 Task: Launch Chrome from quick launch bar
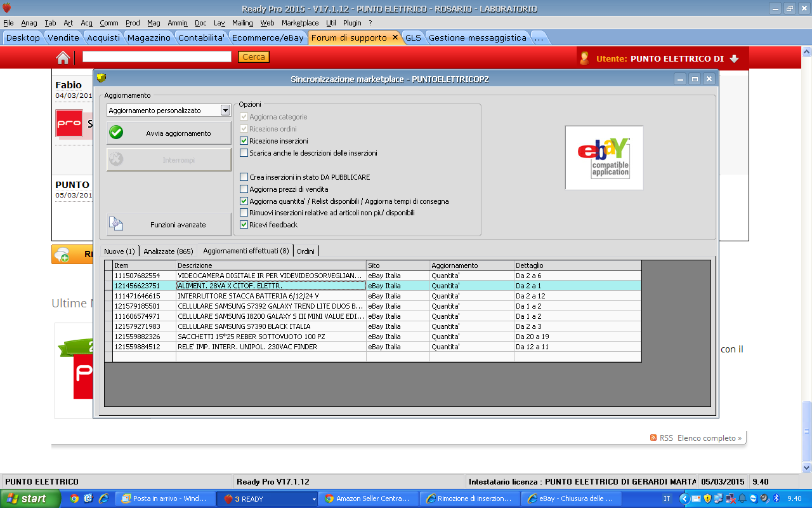(74, 498)
